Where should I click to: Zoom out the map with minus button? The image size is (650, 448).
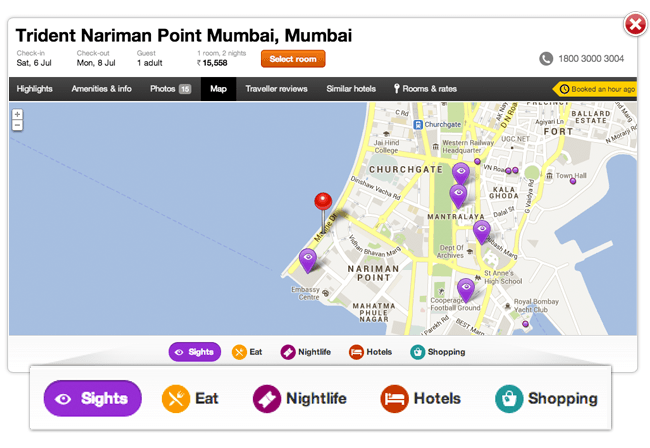click(17, 125)
